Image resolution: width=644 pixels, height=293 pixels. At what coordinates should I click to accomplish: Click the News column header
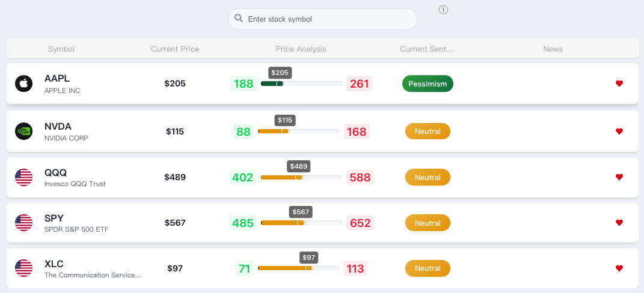coord(553,49)
